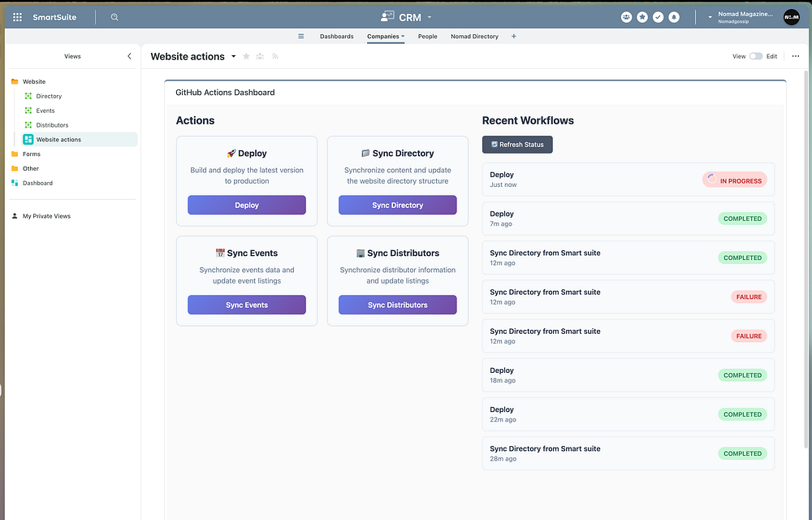Screen dimensions: 812x520
Task: Click the Sync Events card heading
Action: click(x=247, y=253)
